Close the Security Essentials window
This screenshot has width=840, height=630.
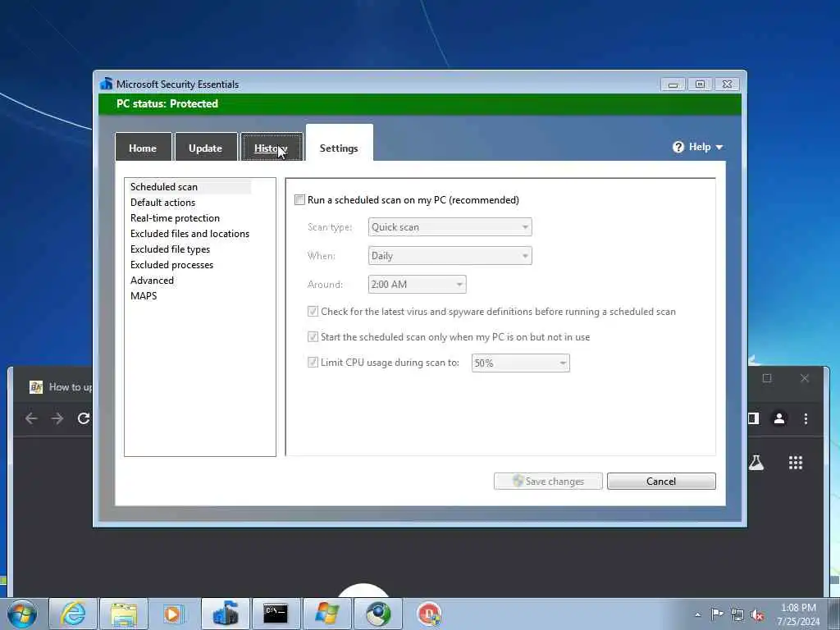pos(727,84)
